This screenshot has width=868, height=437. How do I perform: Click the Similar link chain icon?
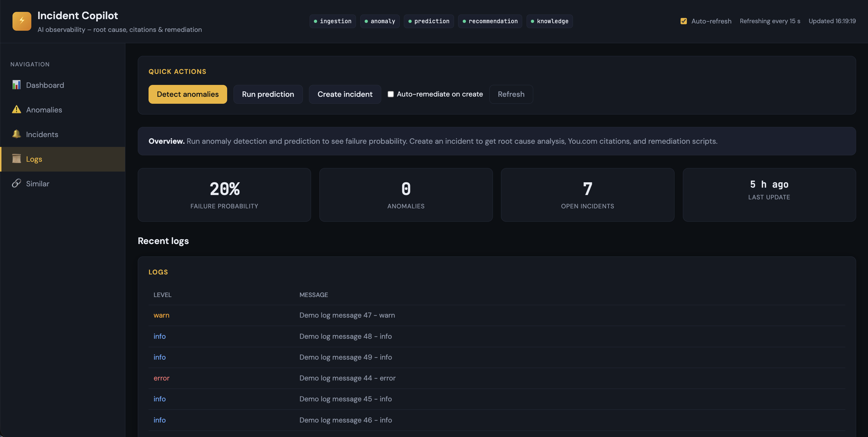point(16,183)
